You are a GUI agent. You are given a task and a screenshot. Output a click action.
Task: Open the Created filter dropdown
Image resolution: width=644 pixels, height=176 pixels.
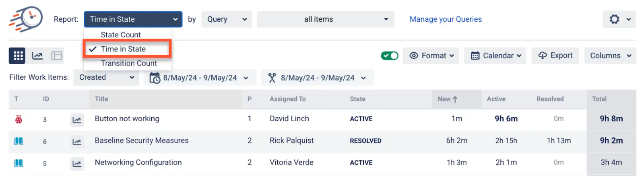(x=106, y=77)
